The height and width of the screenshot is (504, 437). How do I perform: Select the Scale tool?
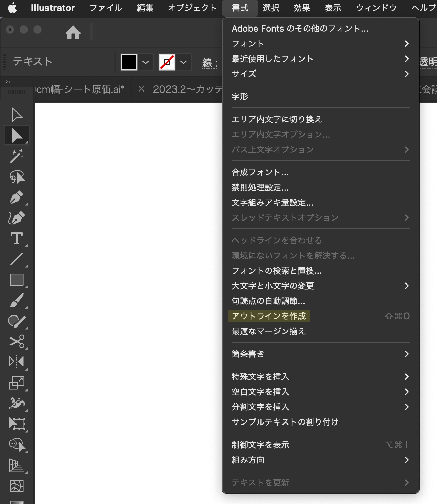click(17, 383)
